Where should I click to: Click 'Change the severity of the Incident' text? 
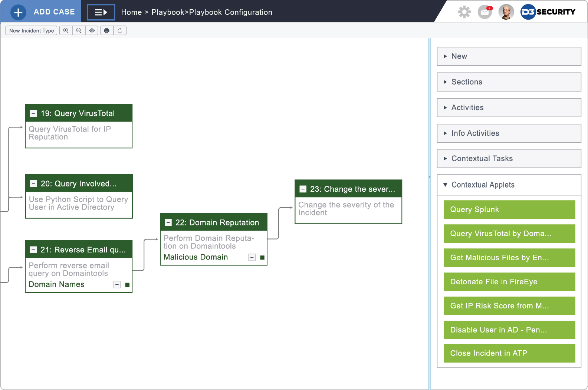pos(346,209)
